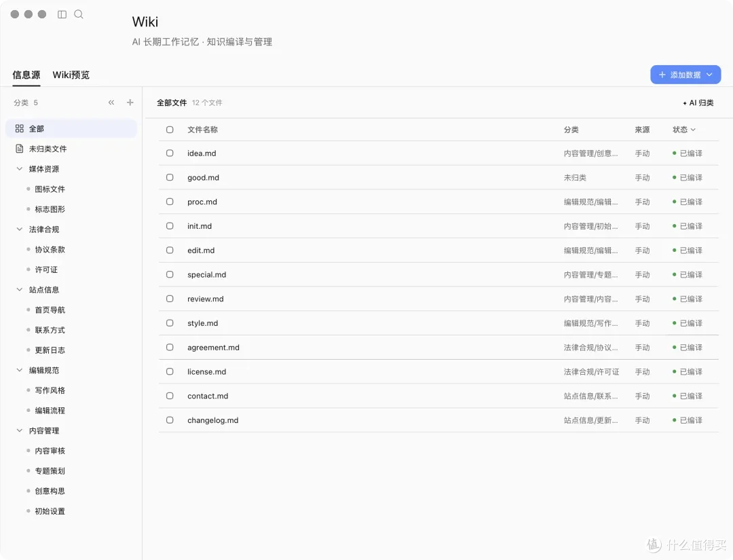Check the special.md row checkbox

point(170,274)
